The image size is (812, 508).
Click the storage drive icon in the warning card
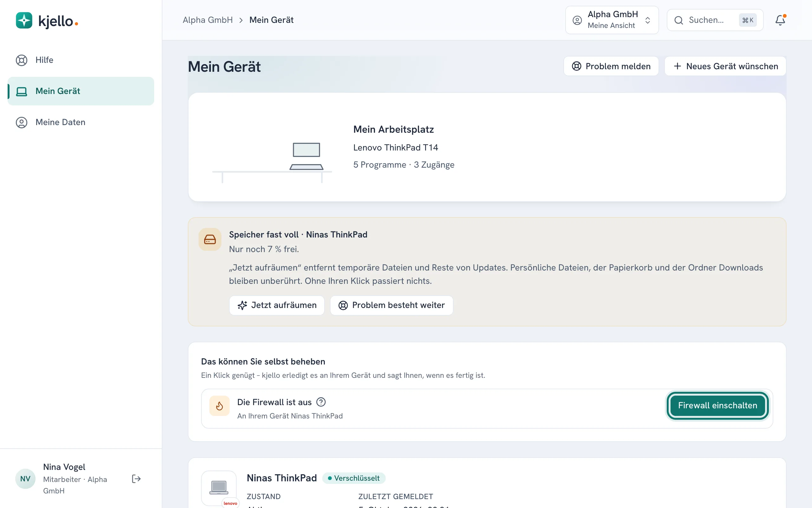tap(210, 239)
